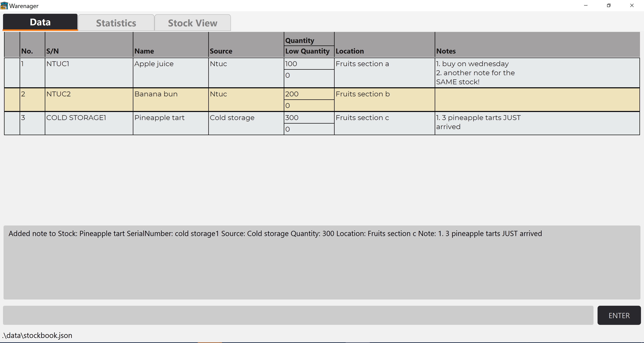Viewport: 644px width, 343px height.
Task: Restore down the Warenager window
Action: click(609, 6)
